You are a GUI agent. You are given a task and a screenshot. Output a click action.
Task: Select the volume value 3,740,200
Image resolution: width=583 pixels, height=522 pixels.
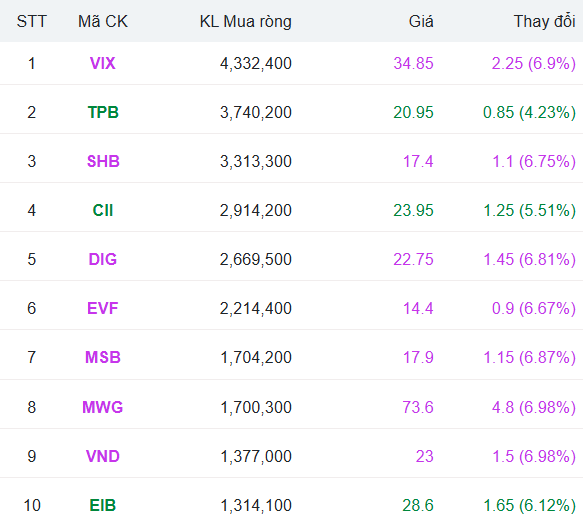coord(256,113)
